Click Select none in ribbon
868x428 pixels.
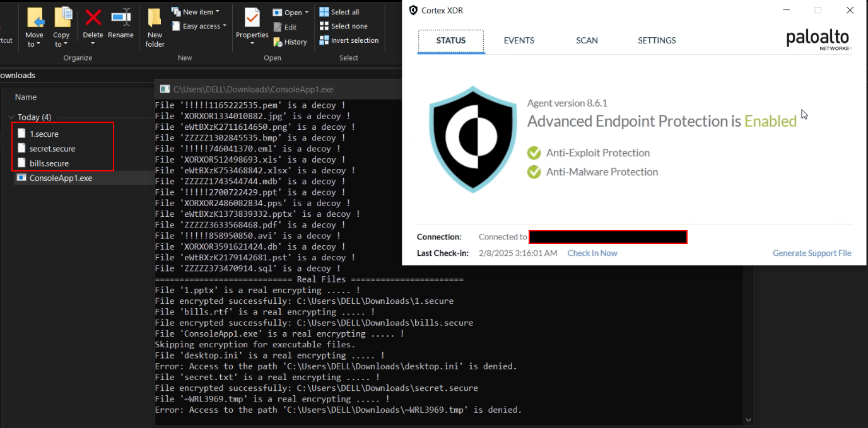pyautogui.click(x=343, y=26)
